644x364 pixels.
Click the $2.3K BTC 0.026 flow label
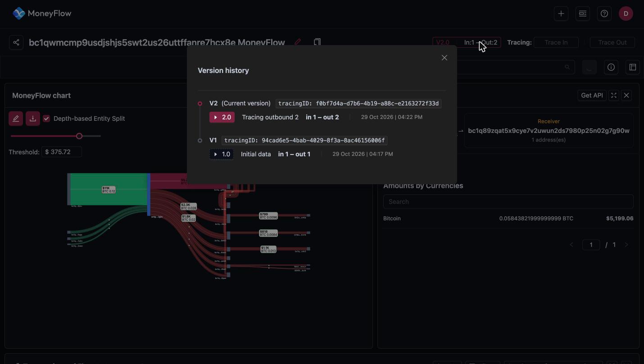pos(189,206)
